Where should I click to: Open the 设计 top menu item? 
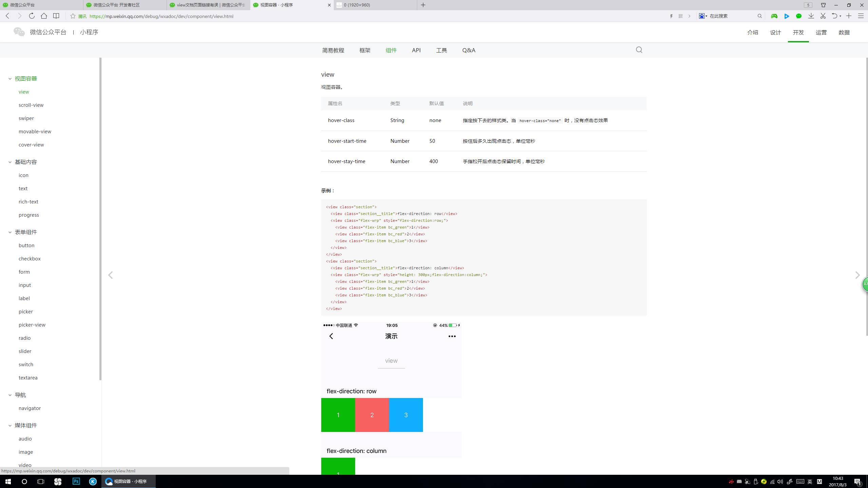tap(775, 32)
